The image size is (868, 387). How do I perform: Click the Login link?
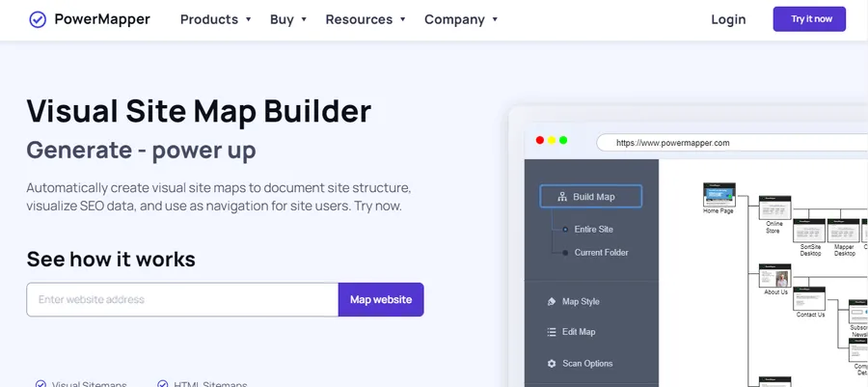click(x=728, y=19)
